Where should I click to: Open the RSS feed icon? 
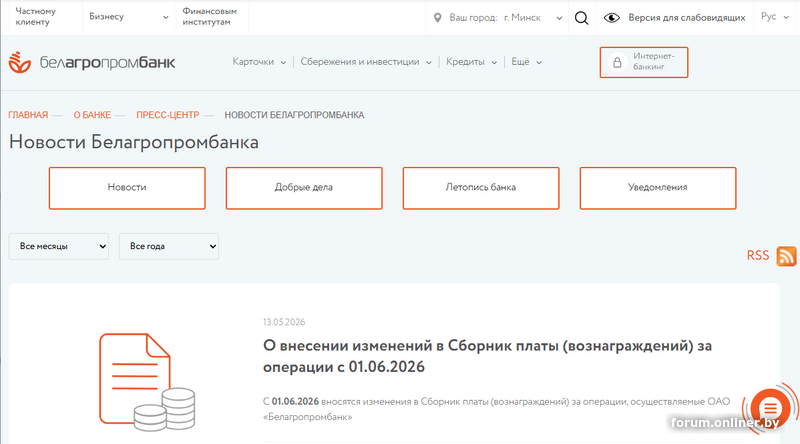786,256
